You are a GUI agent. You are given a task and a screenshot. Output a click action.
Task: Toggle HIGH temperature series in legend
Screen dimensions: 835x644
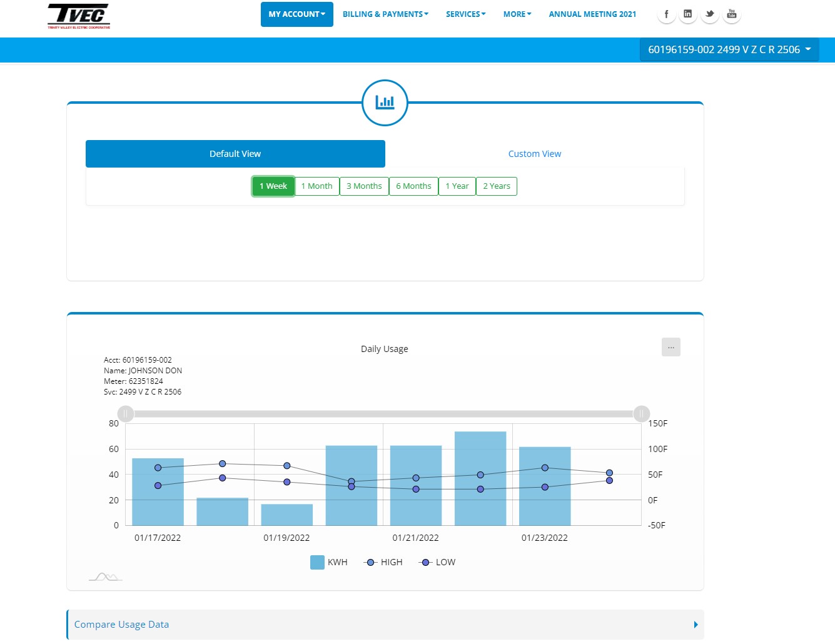click(x=383, y=562)
